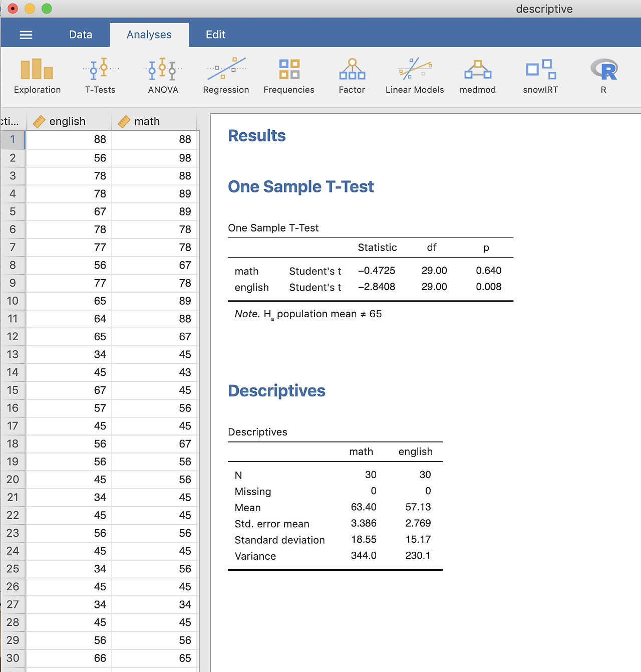This screenshot has width=641, height=672.
Task: Click the english p value 0.008
Action: coord(489,287)
